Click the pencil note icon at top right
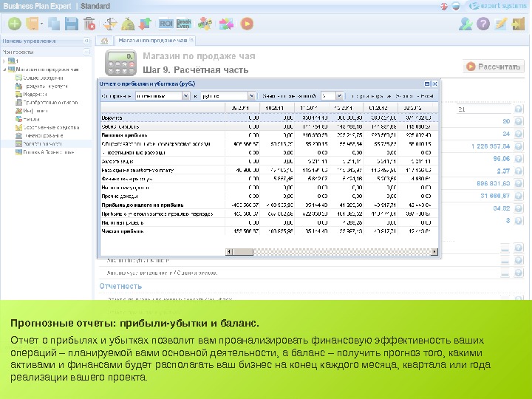The image size is (532, 399). coord(501,24)
